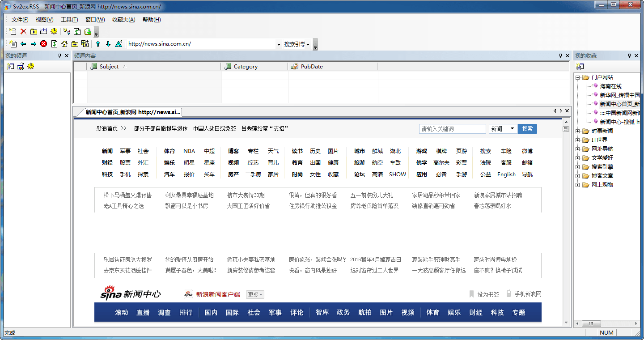The height and width of the screenshot is (340, 644).
Task: Click the refresh page icon in browser toolbar
Action: tap(54, 44)
